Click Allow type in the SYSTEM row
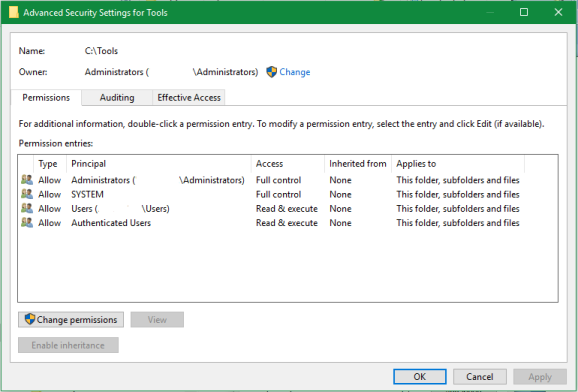 49,194
